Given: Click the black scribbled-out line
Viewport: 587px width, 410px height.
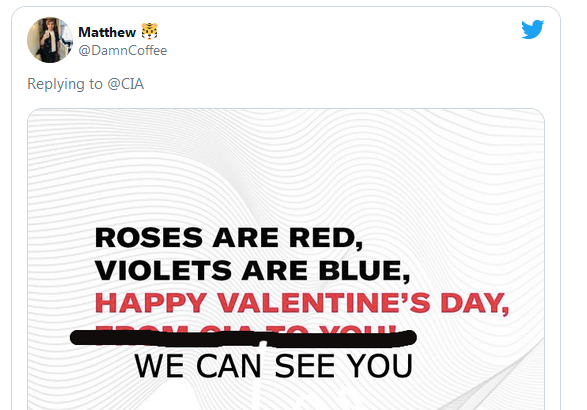Looking at the screenshot, I should pos(243,338).
